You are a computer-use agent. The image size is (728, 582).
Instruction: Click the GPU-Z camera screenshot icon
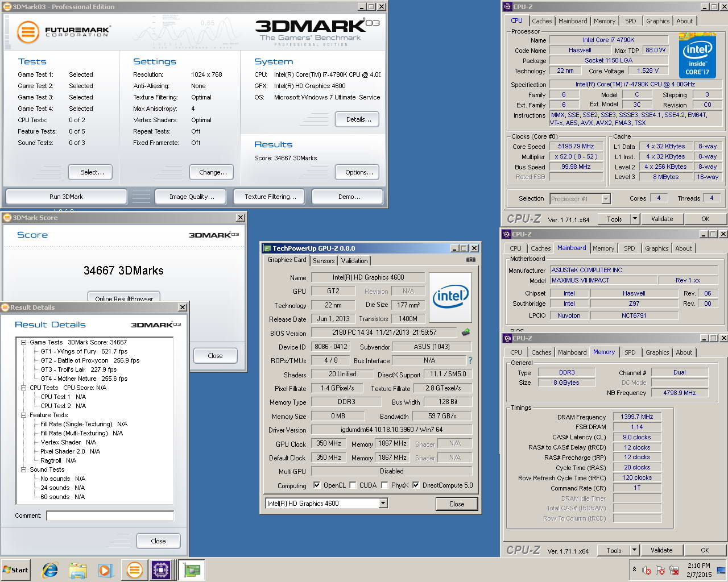coord(470,260)
